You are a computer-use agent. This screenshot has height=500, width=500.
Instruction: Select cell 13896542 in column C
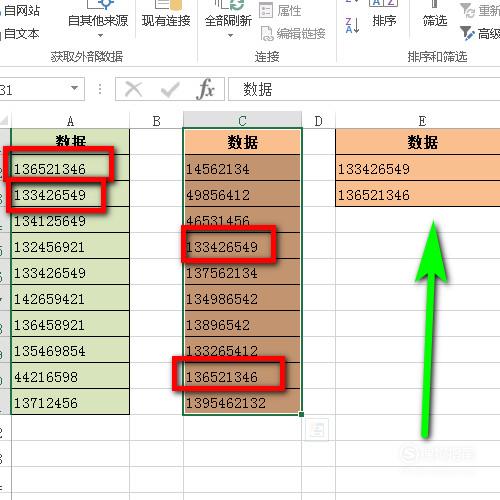pos(242,324)
